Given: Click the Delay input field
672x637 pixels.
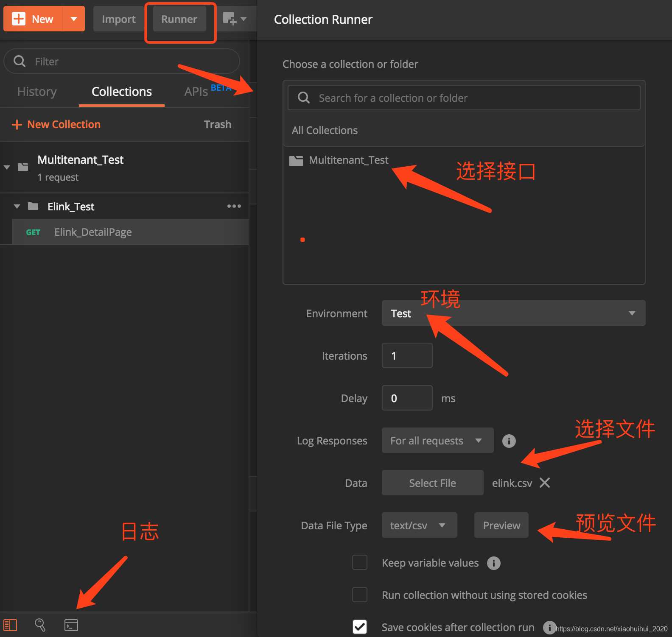Looking at the screenshot, I should pos(407,398).
